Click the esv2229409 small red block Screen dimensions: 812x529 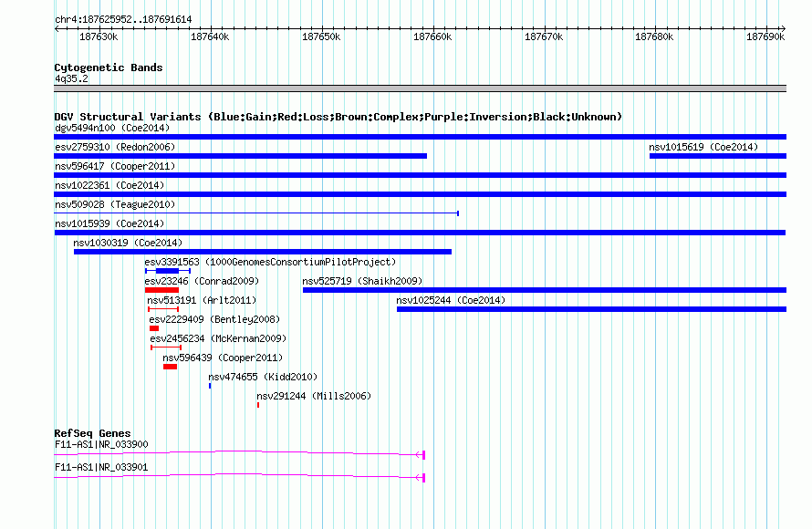click(x=154, y=328)
